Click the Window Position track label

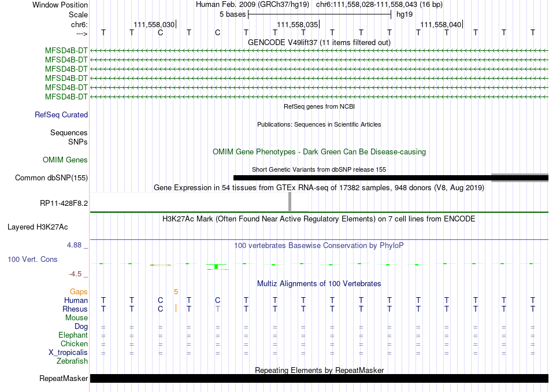click(60, 5)
